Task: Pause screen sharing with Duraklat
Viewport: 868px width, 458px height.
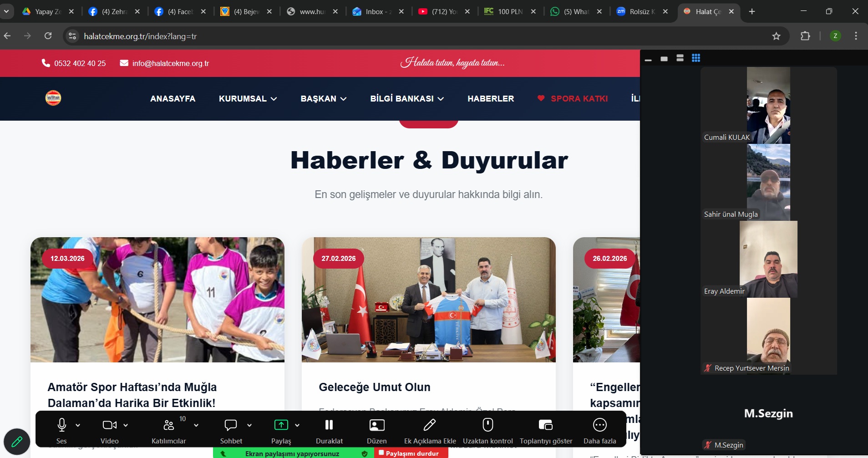Action: point(329,425)
